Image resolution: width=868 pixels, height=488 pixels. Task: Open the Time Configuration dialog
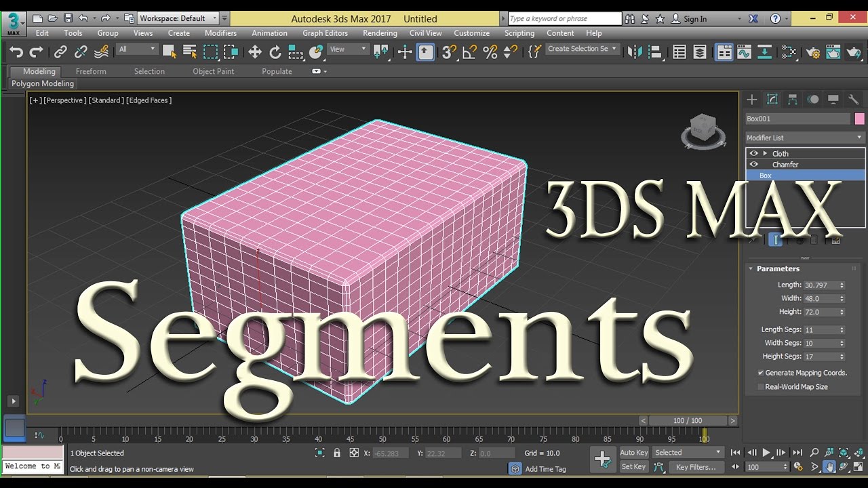click(797, 466)
